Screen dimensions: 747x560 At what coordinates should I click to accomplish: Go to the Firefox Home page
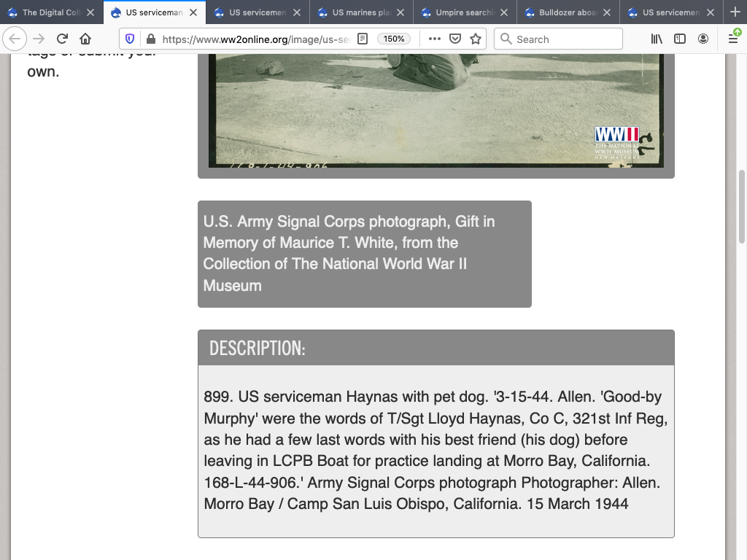[85, 39]
